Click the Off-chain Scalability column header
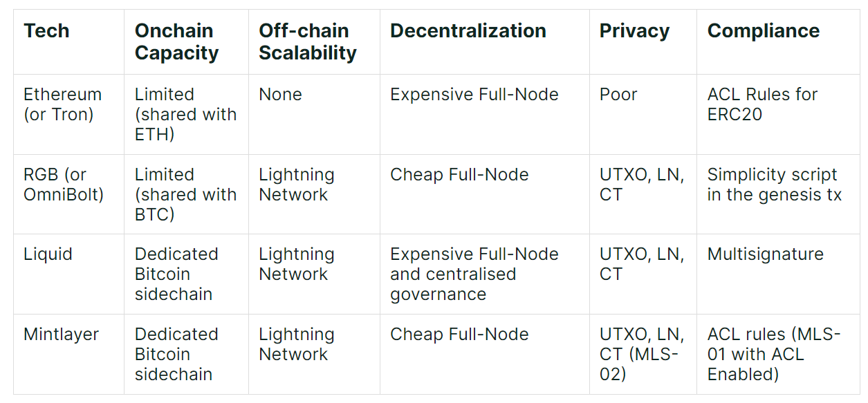 (x=308, y=41)
